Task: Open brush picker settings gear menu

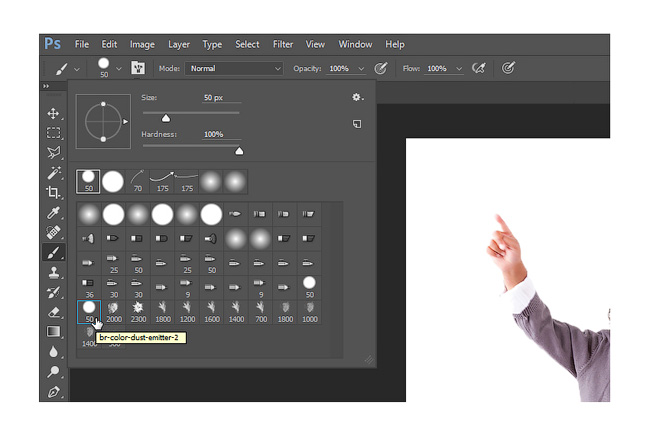Action: [x=357, y=97]
